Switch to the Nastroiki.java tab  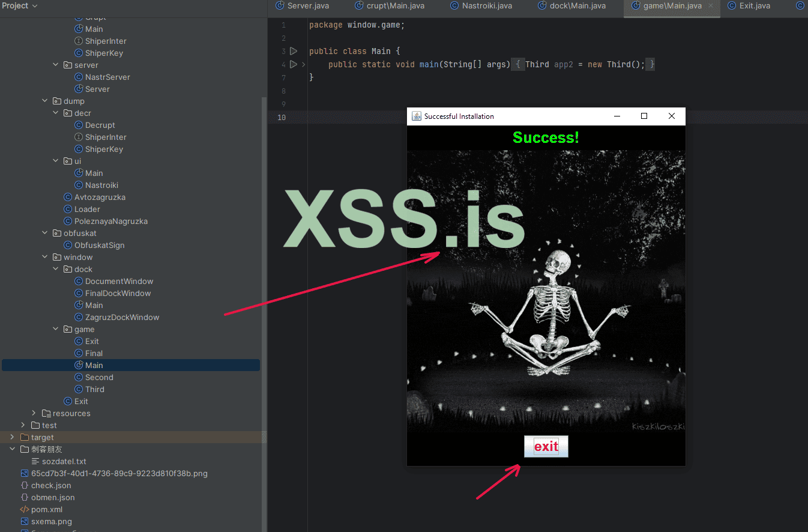481,6
